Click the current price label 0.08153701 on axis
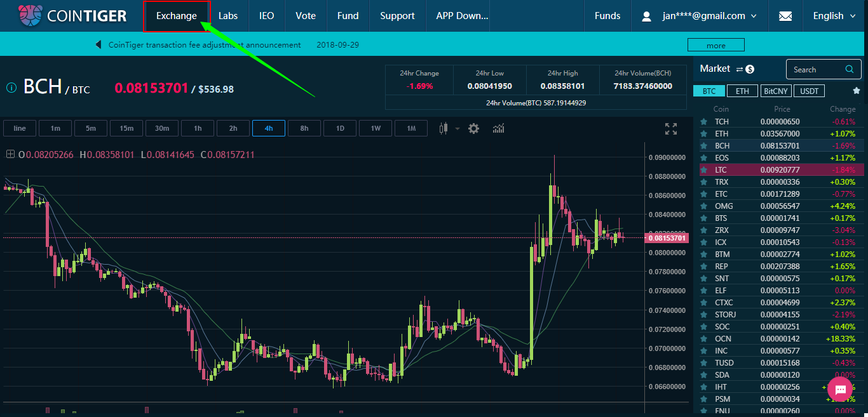Screen dimensions: 868x417 (666, 238)
